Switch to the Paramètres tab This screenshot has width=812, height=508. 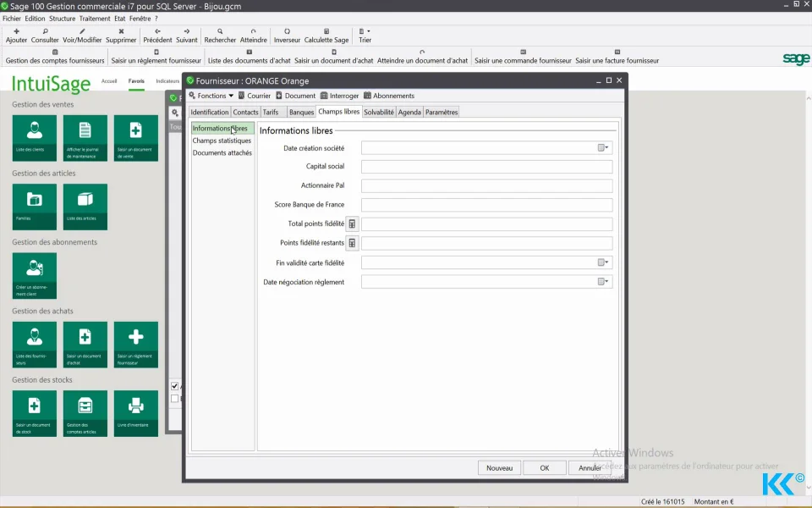pyautogui.click(x=442, y=112)
